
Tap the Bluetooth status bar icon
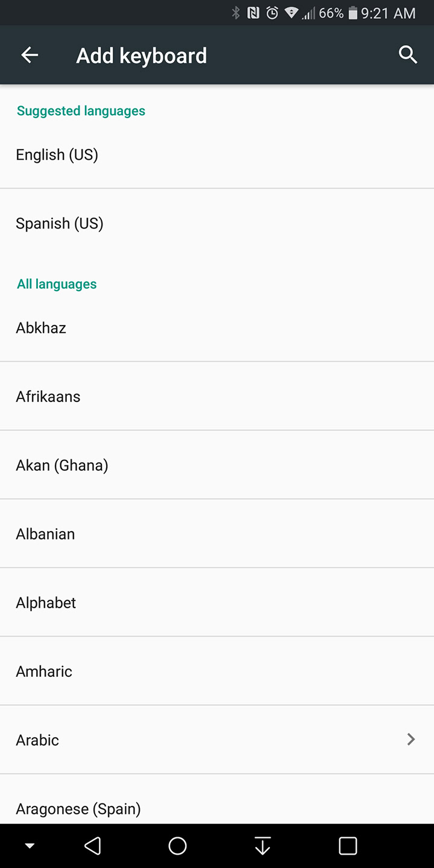[x=236, y=13]
